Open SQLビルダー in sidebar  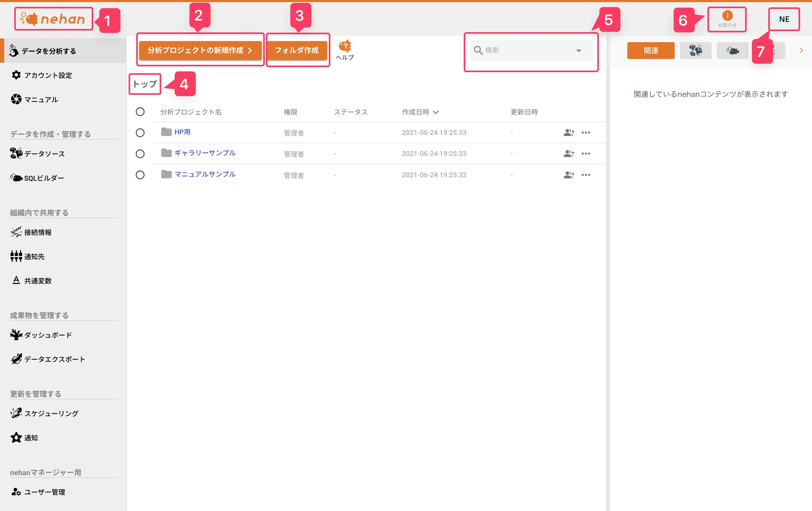[x=63, y=178]
